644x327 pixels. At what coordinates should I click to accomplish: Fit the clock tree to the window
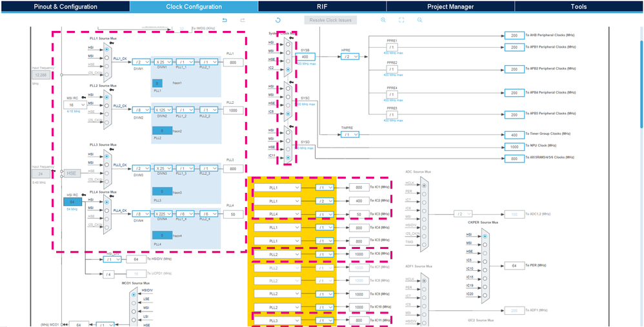pos(401,20)
